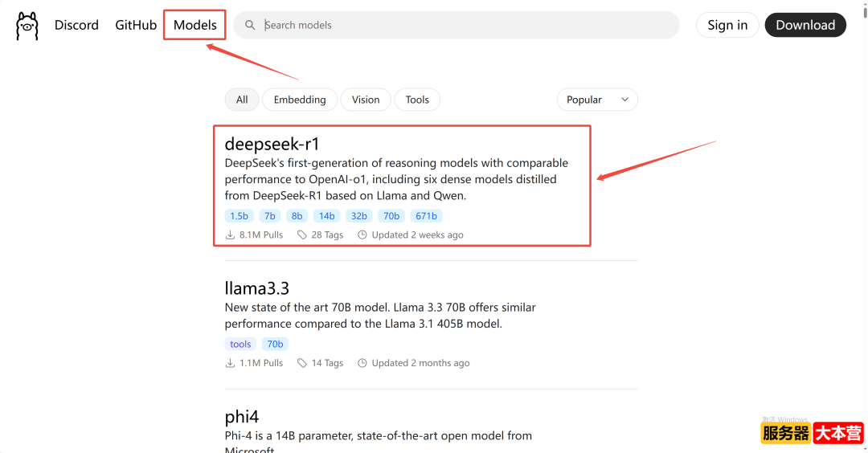868x453 pixels.
Task: Go to the Models page
Action: pos(194,25)
